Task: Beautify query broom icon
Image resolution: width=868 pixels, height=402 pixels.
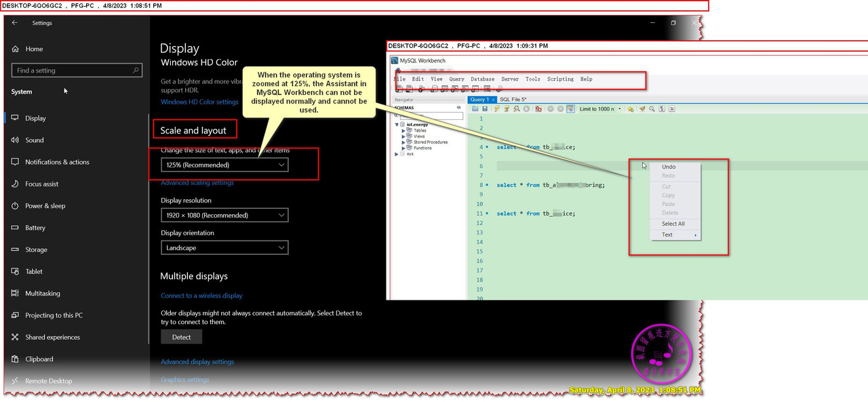Action: point(642,108)
